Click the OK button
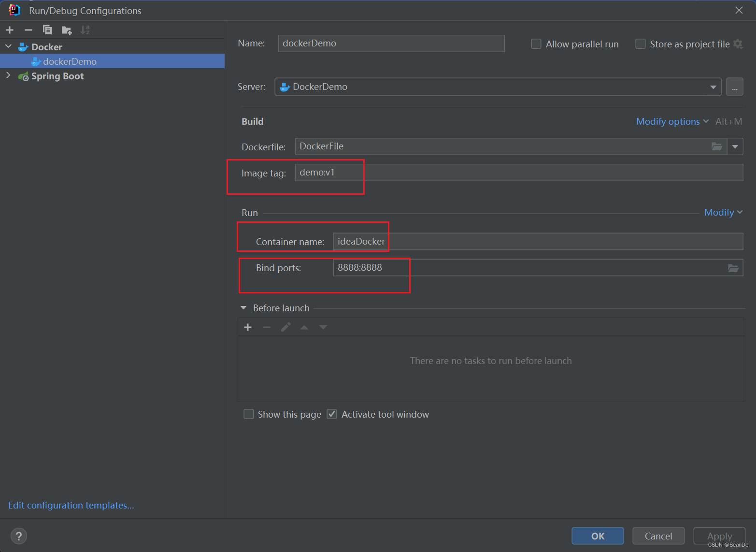756x552 pixels. [598, 536]
